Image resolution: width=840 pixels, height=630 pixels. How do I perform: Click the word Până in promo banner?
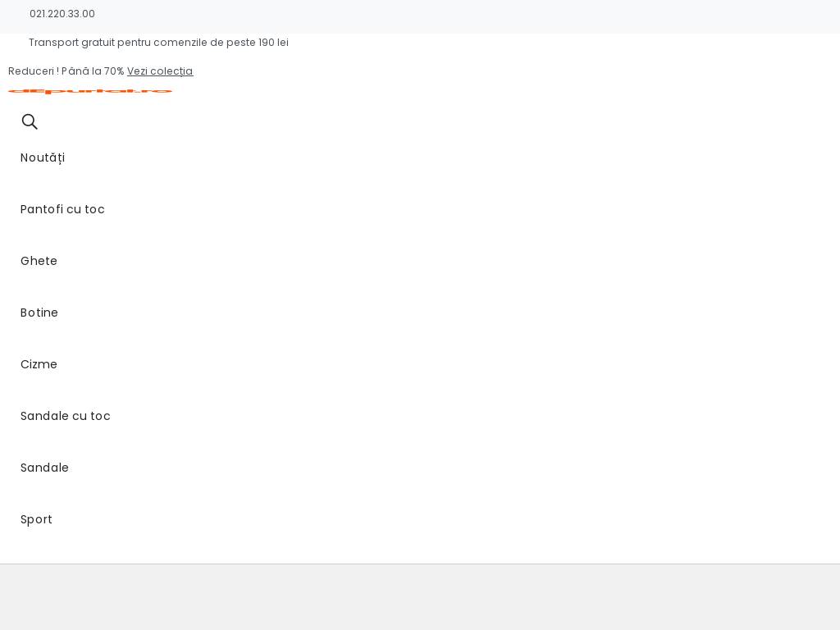75,71
